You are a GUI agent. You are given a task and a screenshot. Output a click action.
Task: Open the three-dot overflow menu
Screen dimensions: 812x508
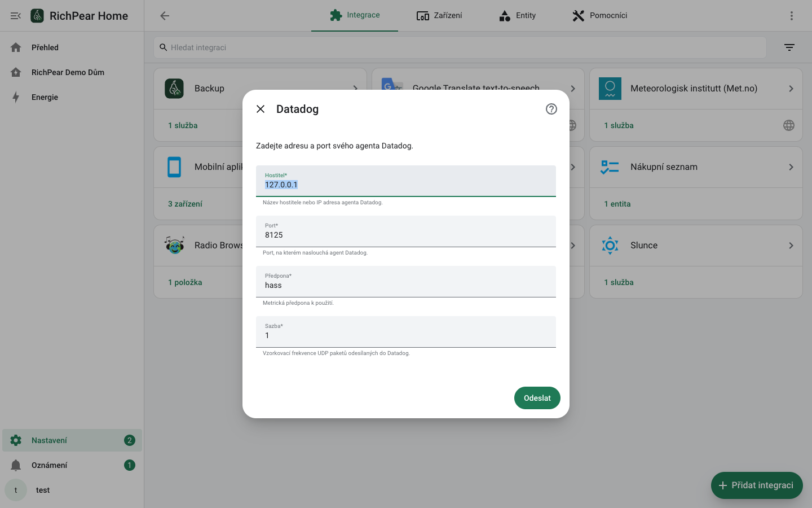pyautogui.click(x=792, y=16)
